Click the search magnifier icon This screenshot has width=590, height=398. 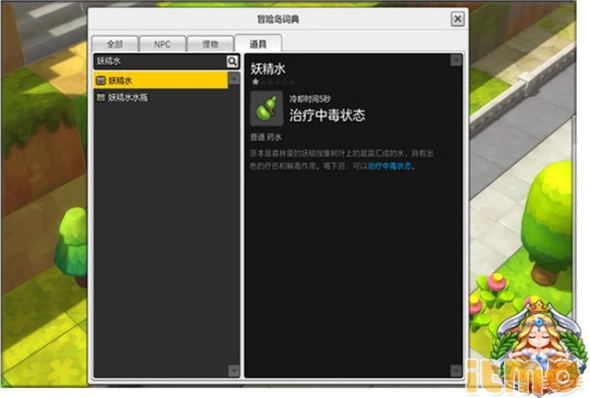[x=232, y=61]
